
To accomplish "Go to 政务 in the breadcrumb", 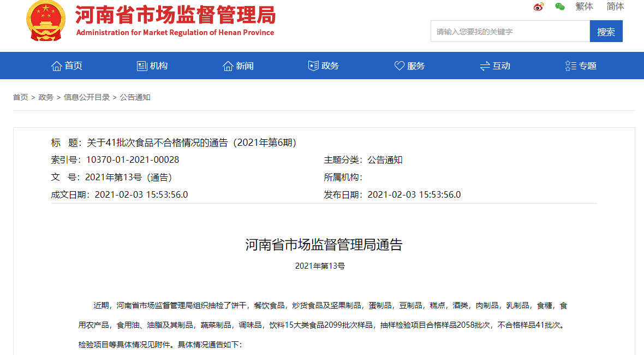I will point(46,97).
